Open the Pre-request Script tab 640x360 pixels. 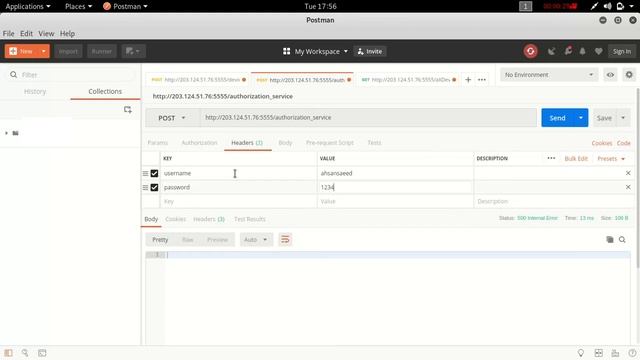[x=330, y=142]
